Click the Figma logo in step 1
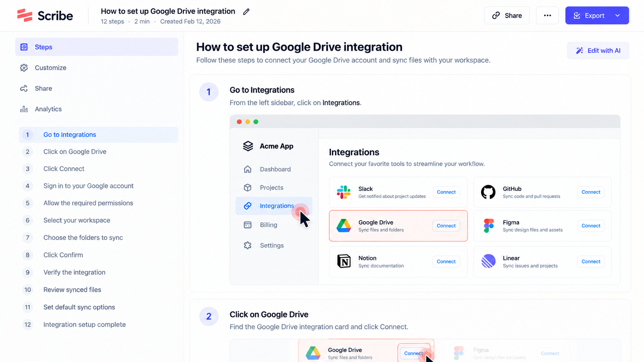The width and height of the screenshot is (644, 362). [488, 226]
